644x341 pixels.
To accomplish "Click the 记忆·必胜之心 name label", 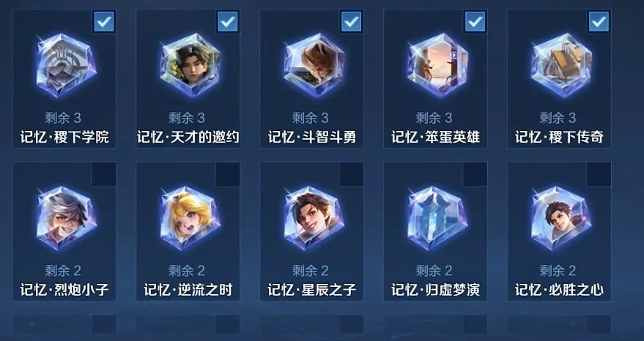I will [x=560, y=290].
